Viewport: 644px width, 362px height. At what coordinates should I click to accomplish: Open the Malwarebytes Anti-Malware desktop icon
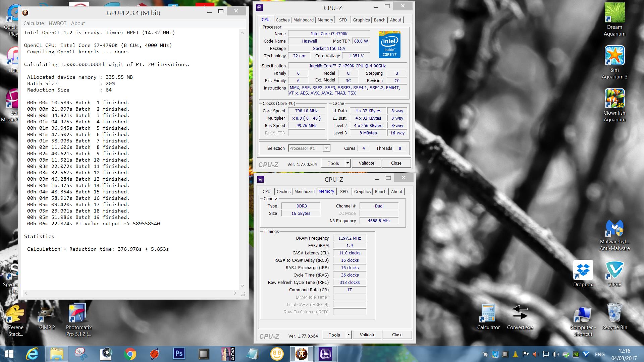(x=614, y=235)
